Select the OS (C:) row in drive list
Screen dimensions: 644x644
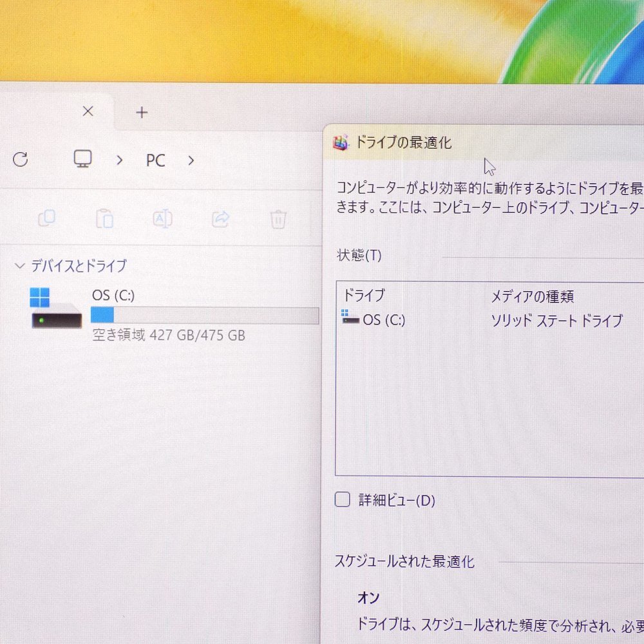(491, 320)
